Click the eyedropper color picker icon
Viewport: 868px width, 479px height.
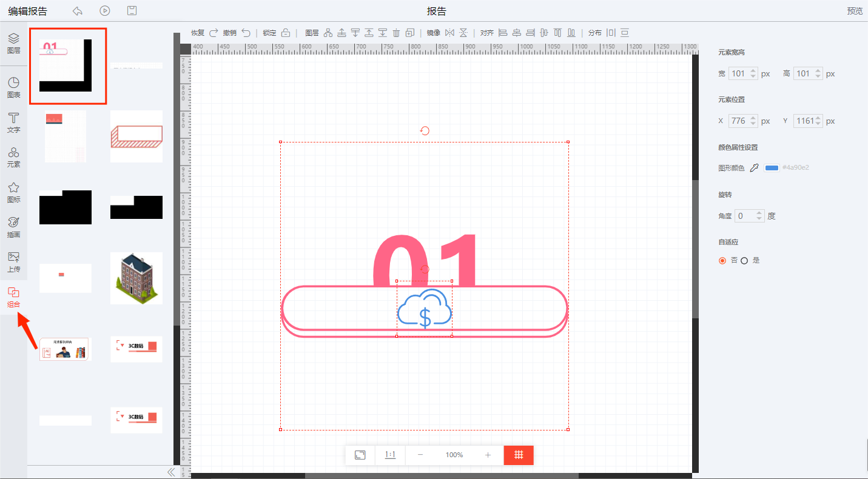755,168
